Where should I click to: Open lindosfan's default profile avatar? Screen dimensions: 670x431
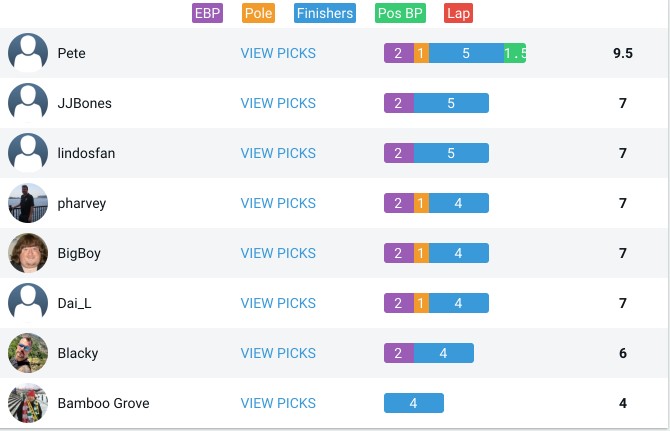[x=28, y=153]
